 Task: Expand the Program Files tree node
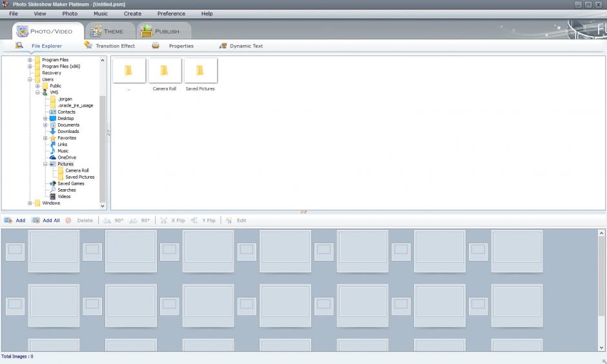point(30,60)
